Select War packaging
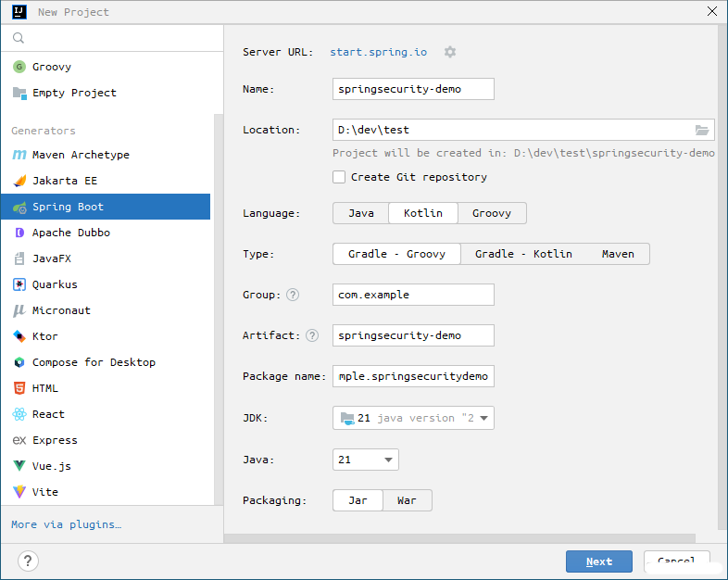This screenshot has width=728, height=580. coord(407,500)
